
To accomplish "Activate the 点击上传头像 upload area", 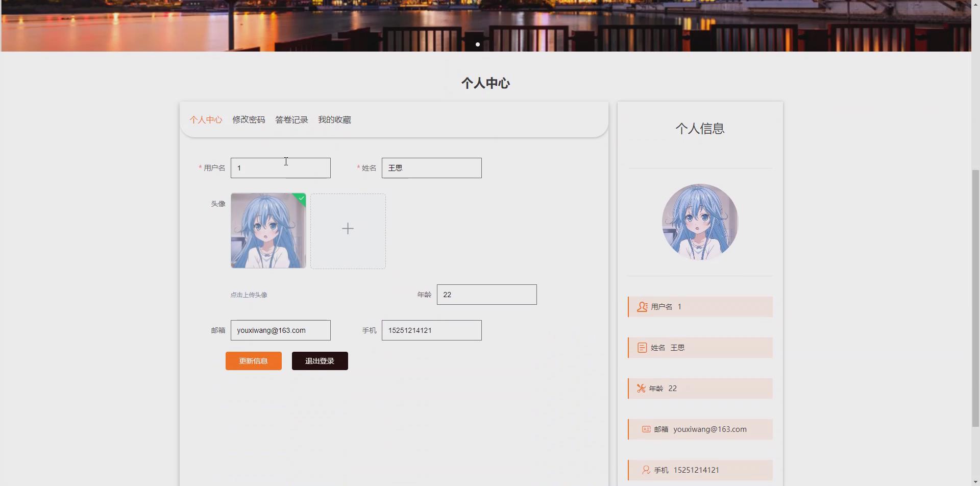I will [x=249, y=295].
